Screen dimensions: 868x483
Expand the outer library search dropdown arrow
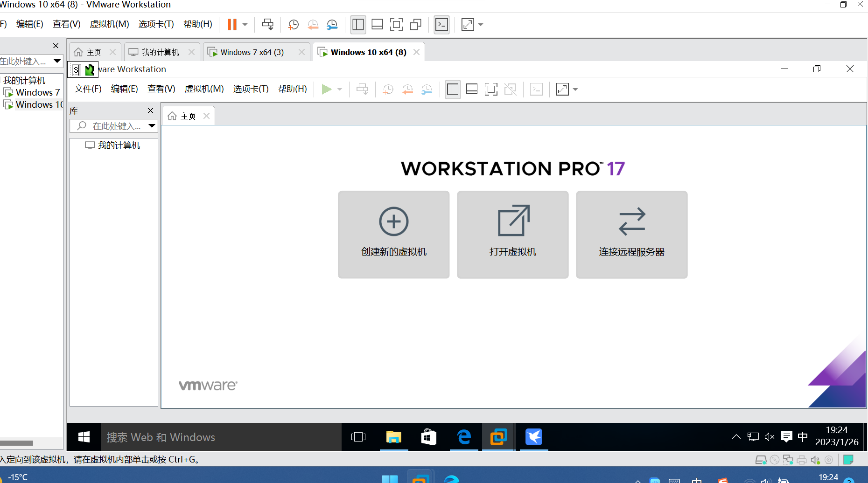point(57,61)
